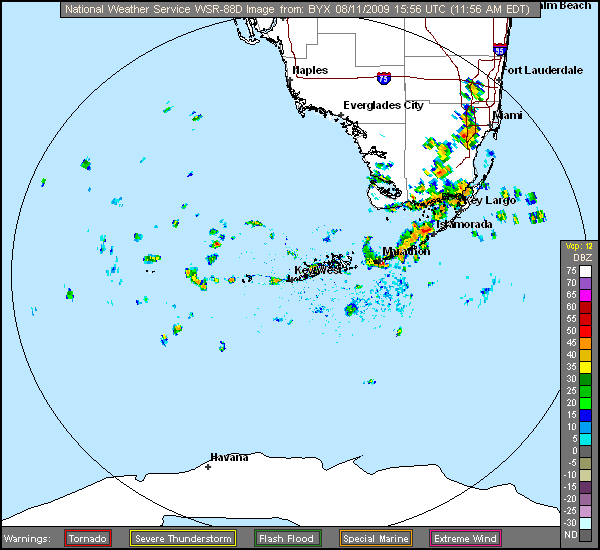Click the Extreme Wind warning legend box
The width and height of the screenshot is (600, 550).
coord(465,539)
